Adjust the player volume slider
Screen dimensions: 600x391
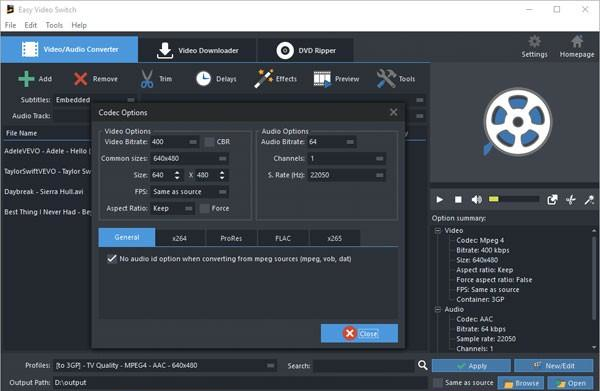[x=514, y=199]
